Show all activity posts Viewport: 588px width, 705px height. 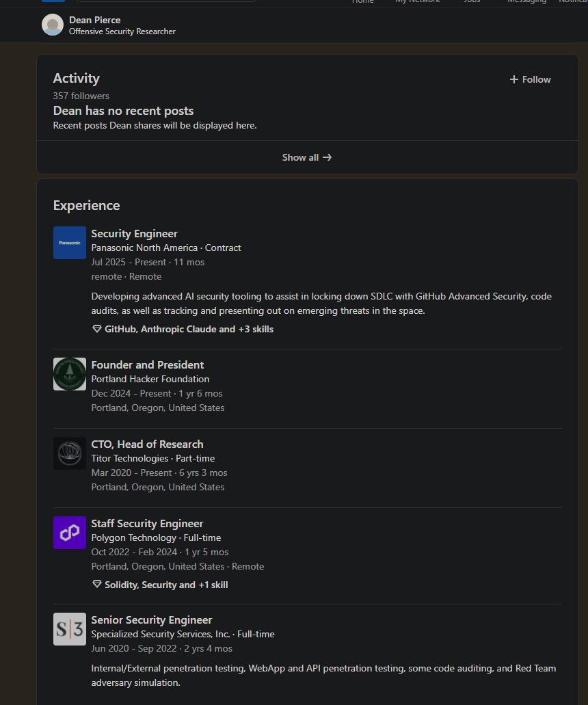pos(307,157)
